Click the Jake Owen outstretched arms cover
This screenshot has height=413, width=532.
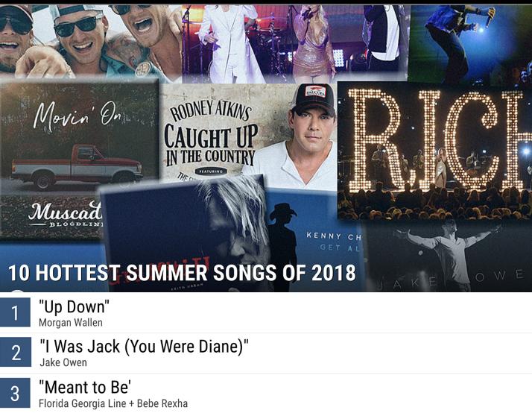447,253
